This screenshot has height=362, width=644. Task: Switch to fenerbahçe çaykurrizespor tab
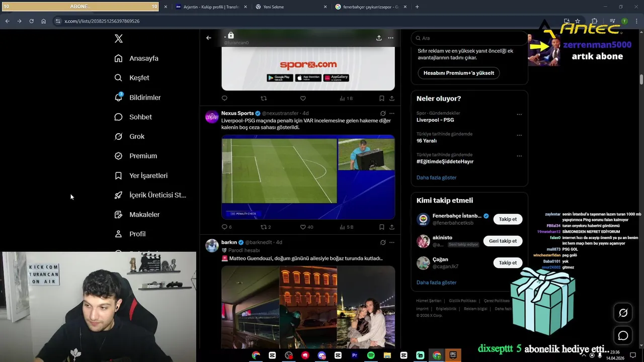tap(370, 7)
